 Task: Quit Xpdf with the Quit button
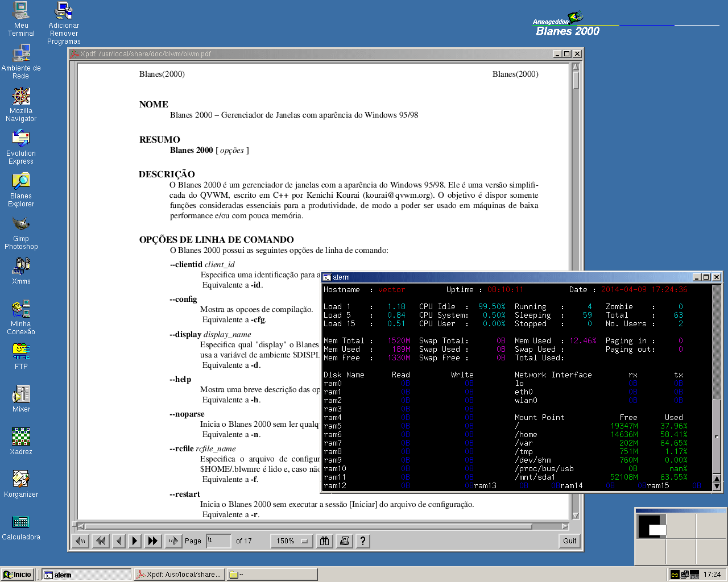pyautogui.click(x=570, y=541)
